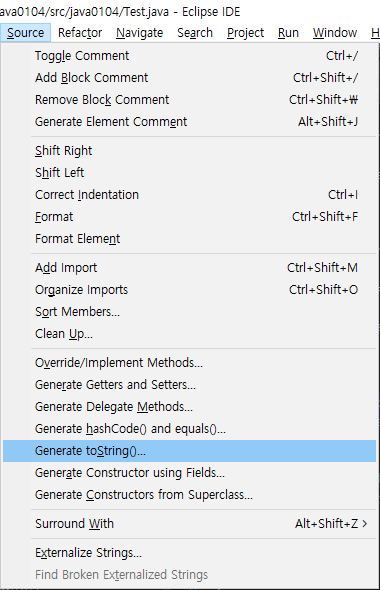This screenshot has width=380, height=590.
Task: Click Correct Indentation entry
Action: click(x=189, y=195)
